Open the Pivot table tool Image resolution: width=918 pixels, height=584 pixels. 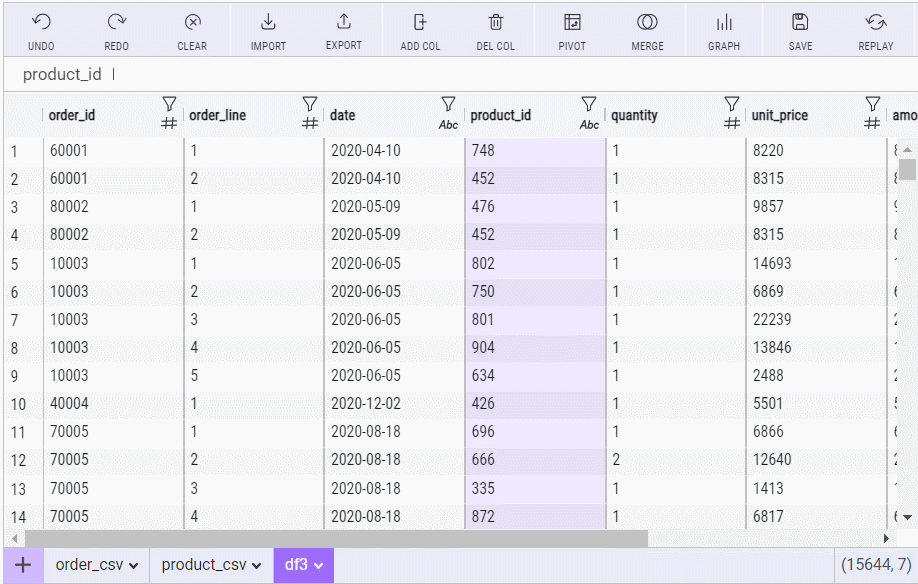point(572,23)
